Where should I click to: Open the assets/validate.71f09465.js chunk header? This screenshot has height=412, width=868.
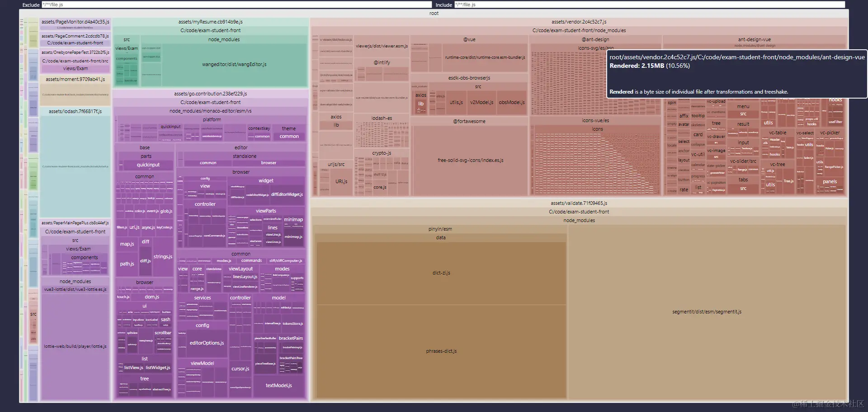(x=579, y=203)
